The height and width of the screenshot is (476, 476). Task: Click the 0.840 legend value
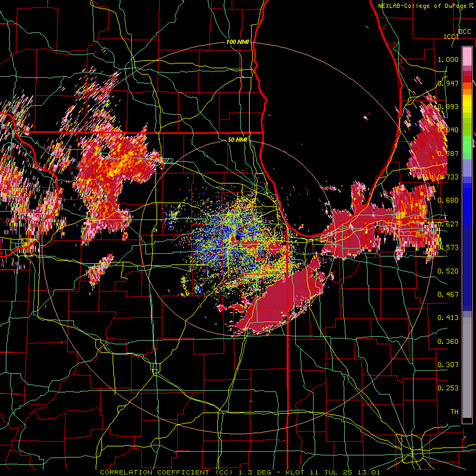click(448, 130)
